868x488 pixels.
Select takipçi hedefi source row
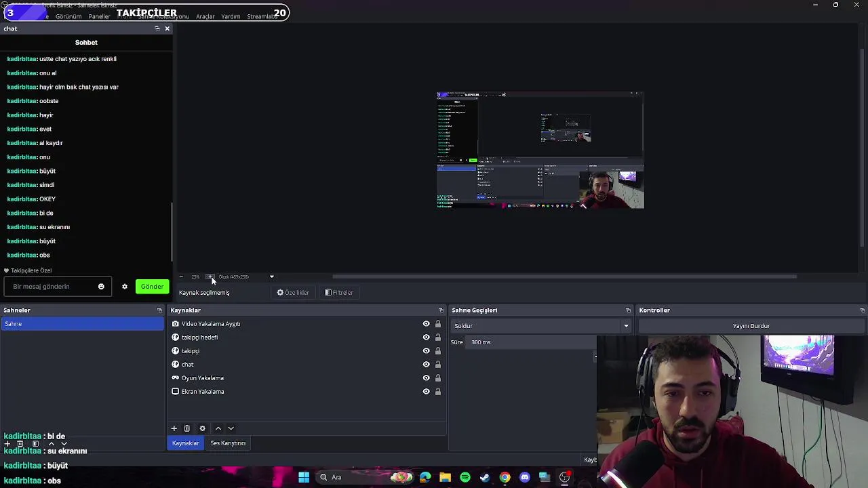pyautogui.click(x=305, y=338)
